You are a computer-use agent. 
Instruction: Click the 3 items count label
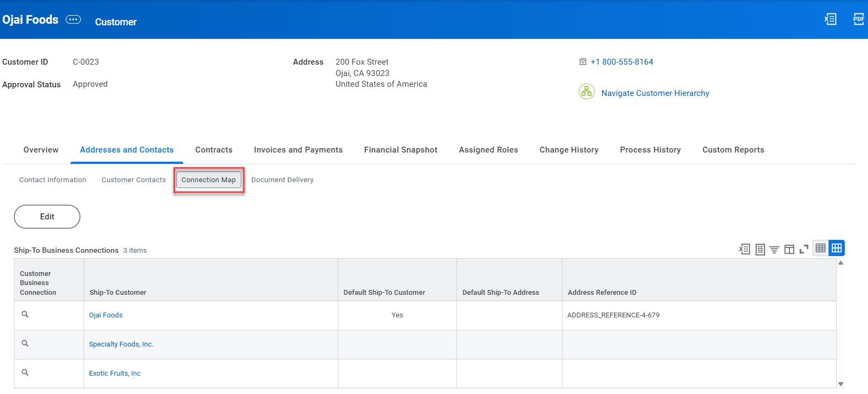tap(135, 251)
